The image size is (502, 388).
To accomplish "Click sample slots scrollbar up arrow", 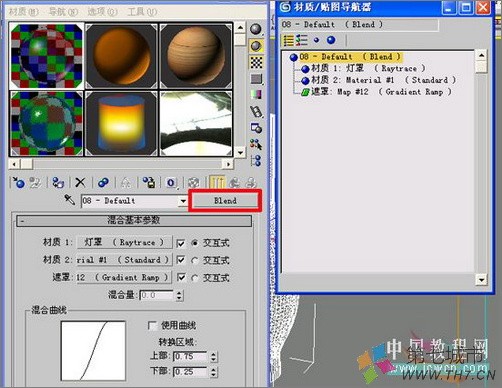I will tap(240, 28).
